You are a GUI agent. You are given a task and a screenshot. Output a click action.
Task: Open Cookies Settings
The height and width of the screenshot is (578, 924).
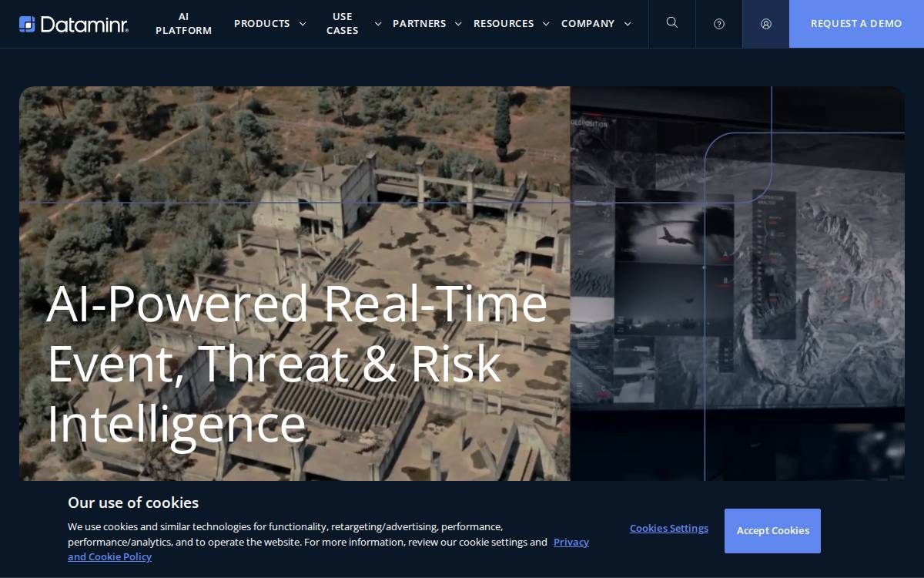pos(669,528)
